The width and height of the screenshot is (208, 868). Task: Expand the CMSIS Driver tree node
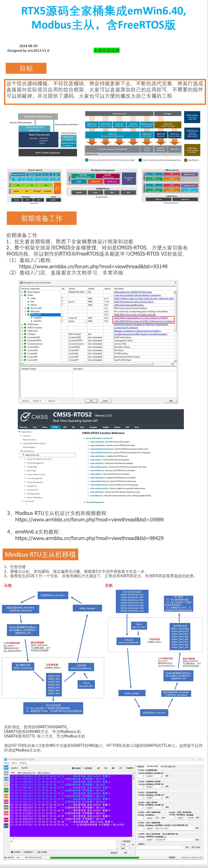22,324
